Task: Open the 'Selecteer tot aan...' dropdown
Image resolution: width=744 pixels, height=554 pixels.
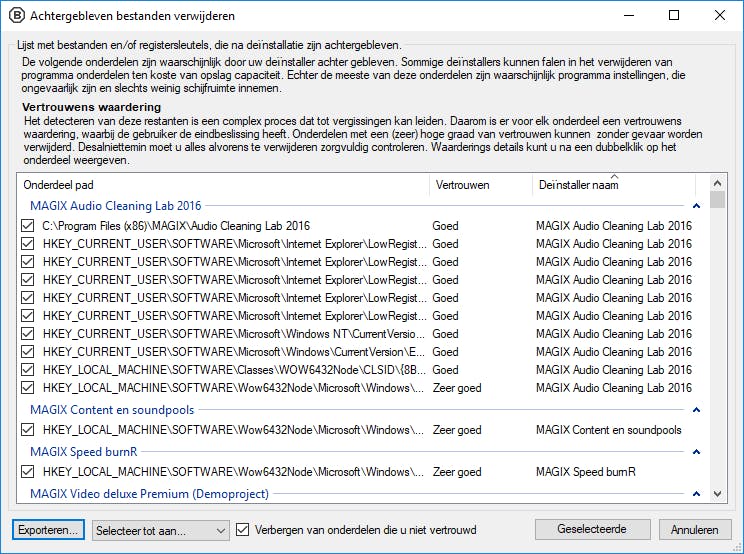Action: click(160, 530)
